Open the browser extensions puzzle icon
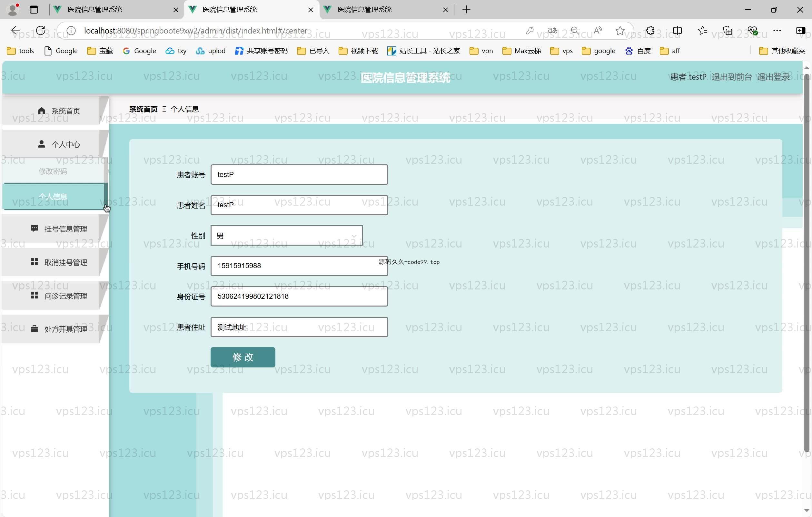This screenshot has width=812, height=517. [650, 31]
